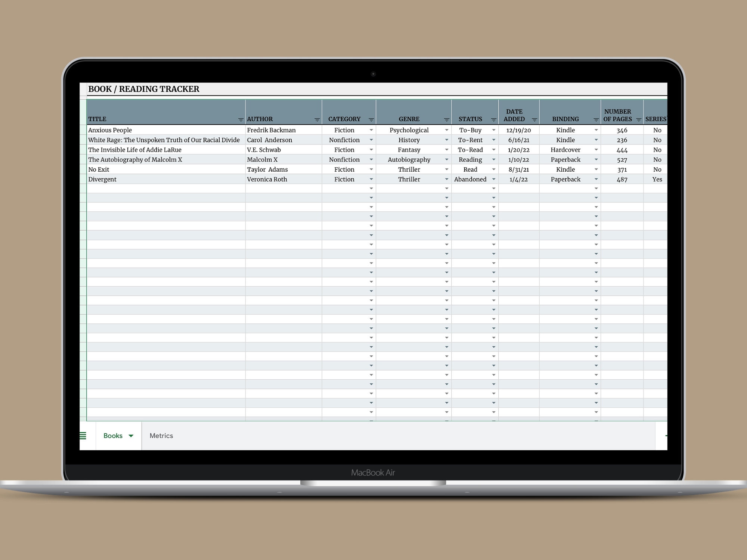Select the Books sheet tab
Viewport: 747px width, 560px height.
pyautogui.click(x=113, y=436)
